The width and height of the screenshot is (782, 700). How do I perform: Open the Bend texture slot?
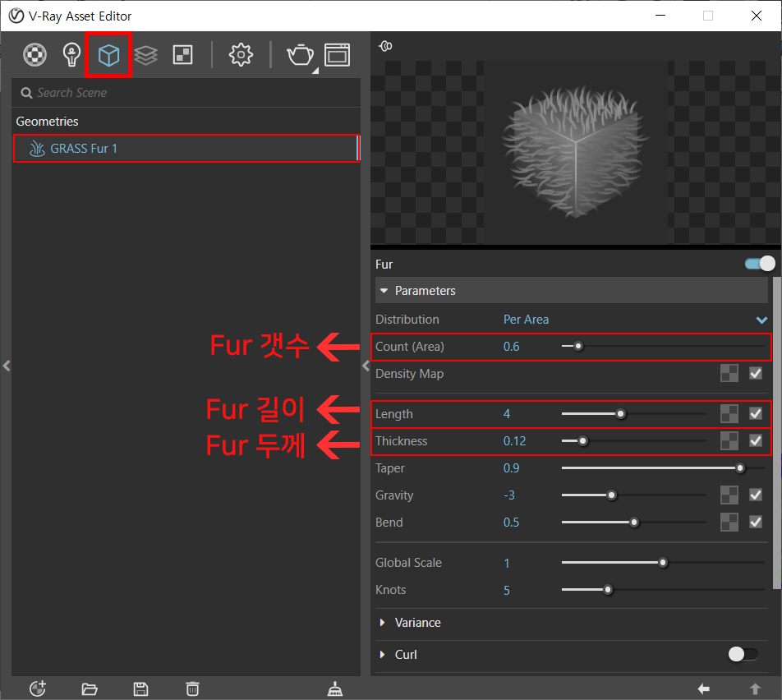[x=729, y=522]
